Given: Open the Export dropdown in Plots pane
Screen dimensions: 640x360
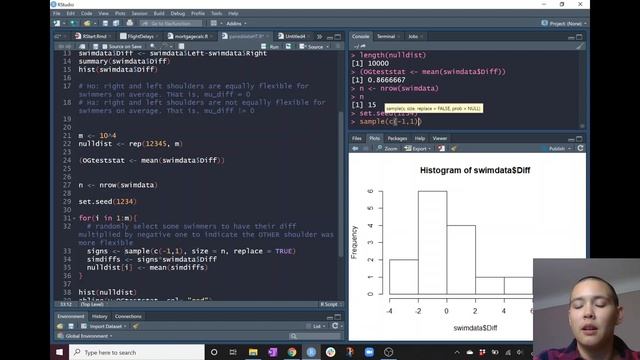Looking at the screenshot, I should pyautogui.click(x=418, y=149).
